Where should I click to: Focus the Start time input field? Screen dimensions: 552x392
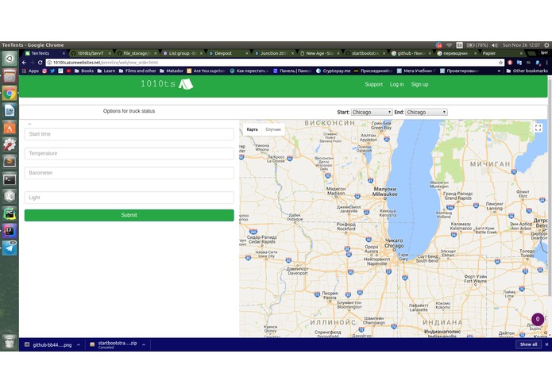(x=129, y=134)
